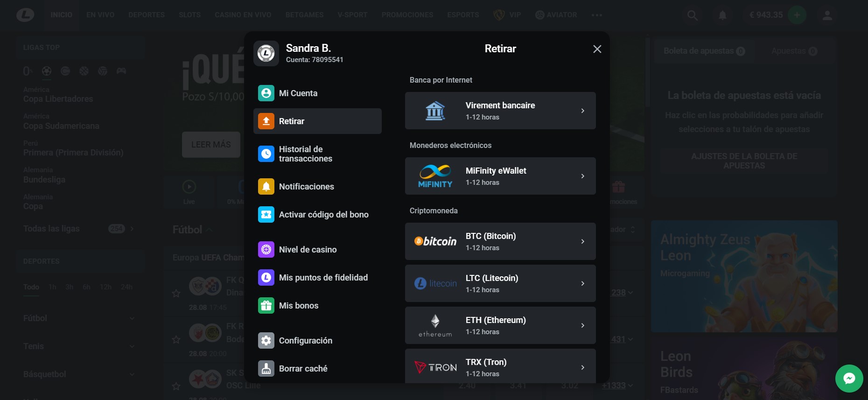Screen dimensions: 868x400
Task: Click the purple Nivel de casino icon
Action: tap(266, 250)
